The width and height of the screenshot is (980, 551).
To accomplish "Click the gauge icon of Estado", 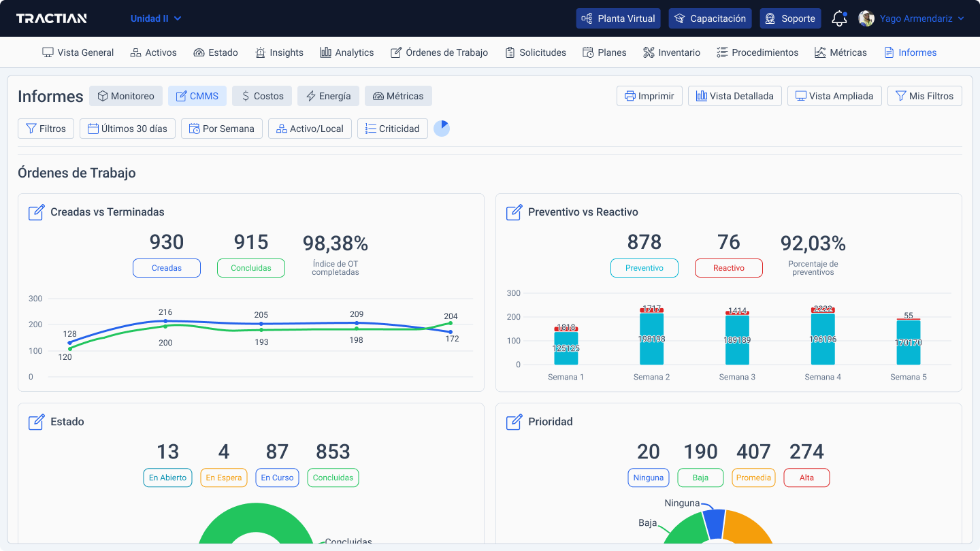I will pos(199,52).
